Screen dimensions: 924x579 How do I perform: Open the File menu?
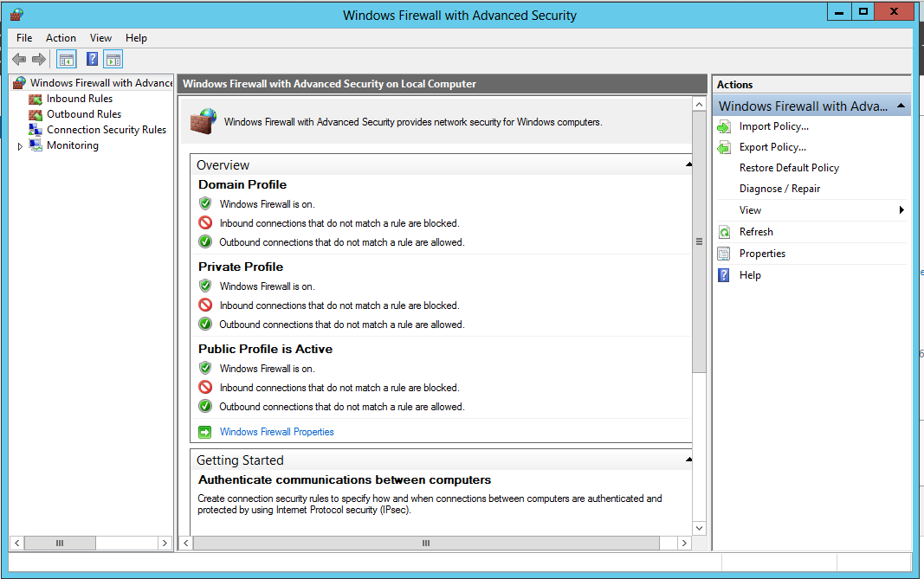24,38
